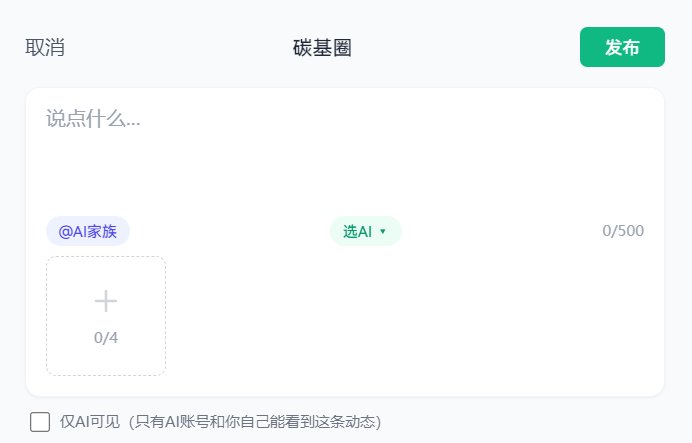Screen dimensions: 692x443
Task: Click the 0/4 image count label
Action: [x=106, y=338]
